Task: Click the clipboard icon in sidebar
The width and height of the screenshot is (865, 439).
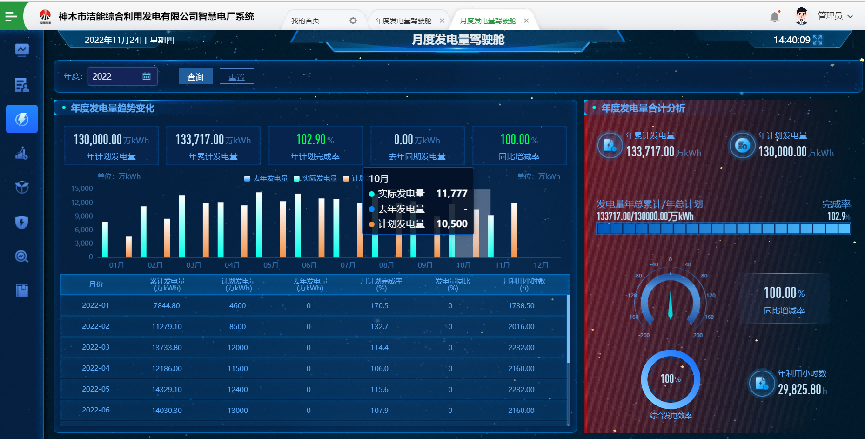Action: click(x=21, y=290)
